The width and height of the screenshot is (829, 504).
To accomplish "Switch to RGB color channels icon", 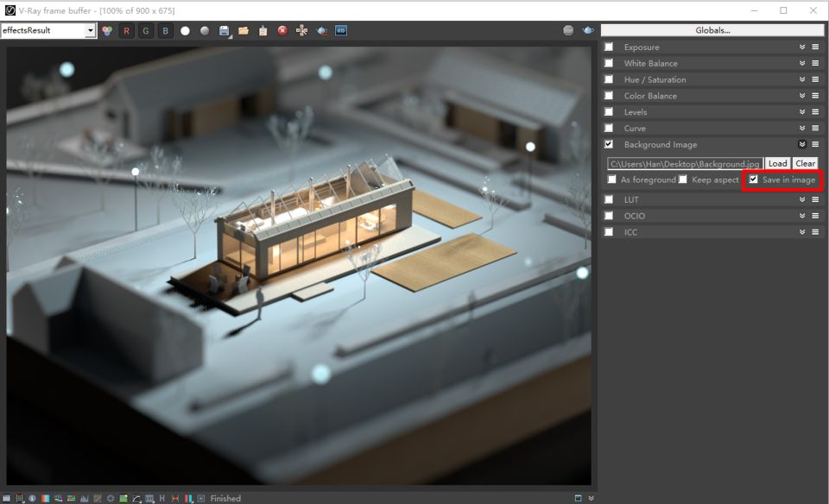I will [x=107, y=31].
